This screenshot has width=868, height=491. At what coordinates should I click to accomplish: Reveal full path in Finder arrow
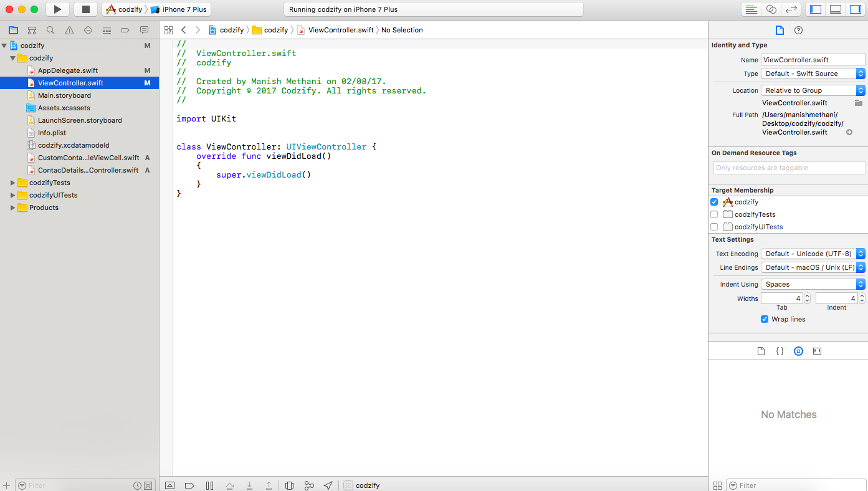[x=849, y=132]
